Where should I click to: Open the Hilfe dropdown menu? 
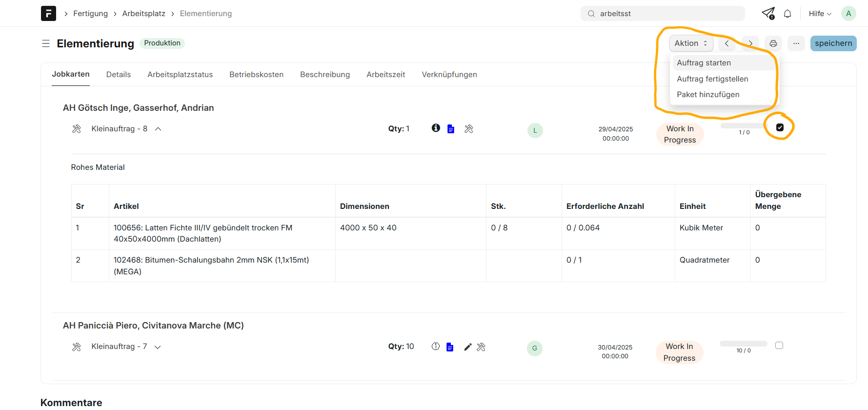(x=820, y=14)
